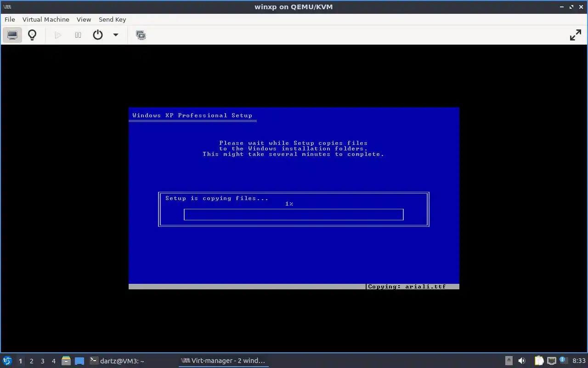Click the window menu icon in title bar
This screenshot has height=368, width=588.
7,7
